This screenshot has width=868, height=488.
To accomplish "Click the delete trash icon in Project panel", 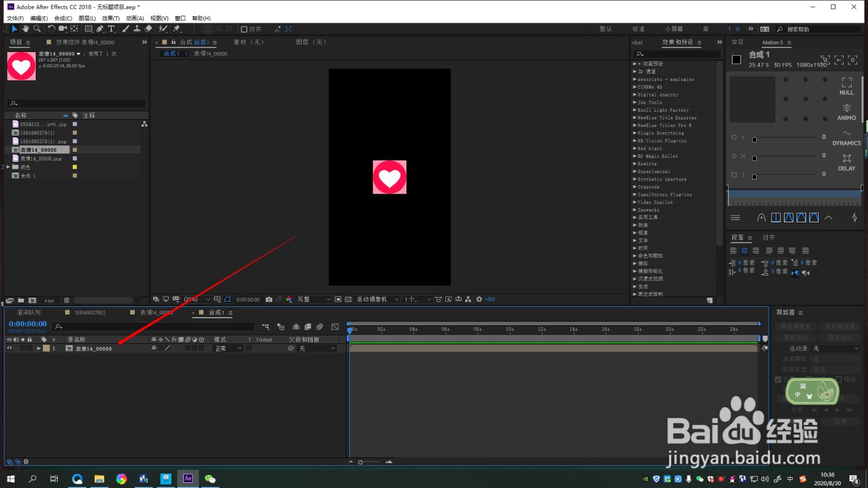I will [x=67, y=300].
